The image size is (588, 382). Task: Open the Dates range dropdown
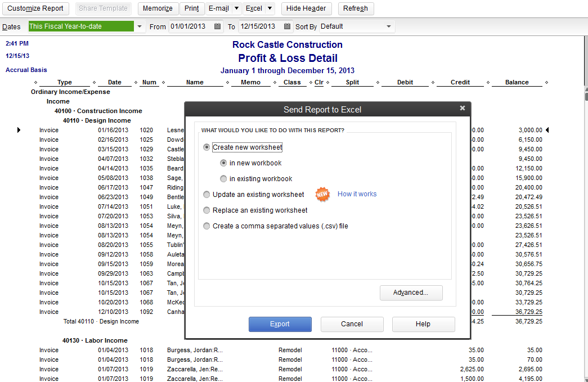point(140,26)
